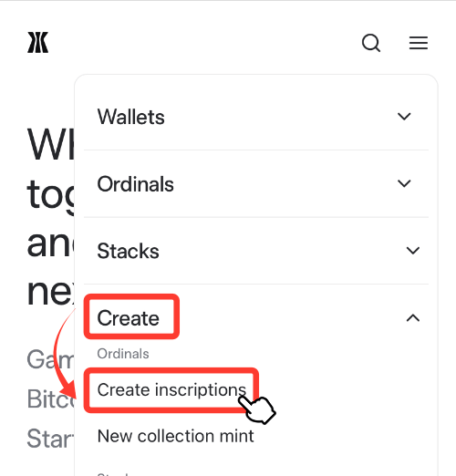Click the partially hidden Bitc… text behind menu

coord(50,398)
